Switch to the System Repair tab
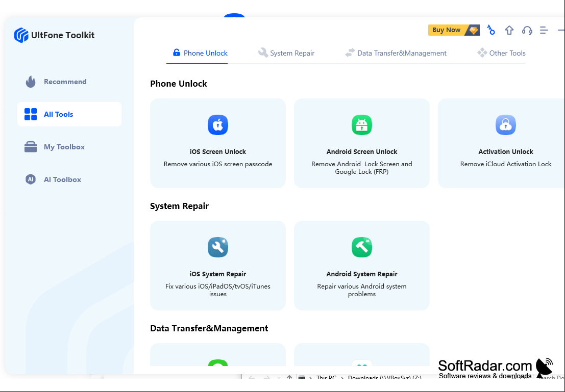The image size is (565, 392). coord(286,54)
